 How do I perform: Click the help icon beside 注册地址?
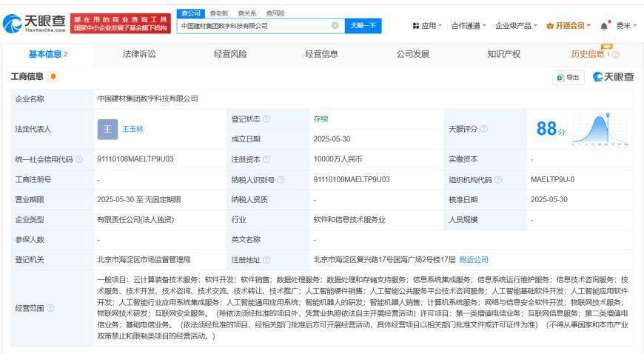(266, 260)
